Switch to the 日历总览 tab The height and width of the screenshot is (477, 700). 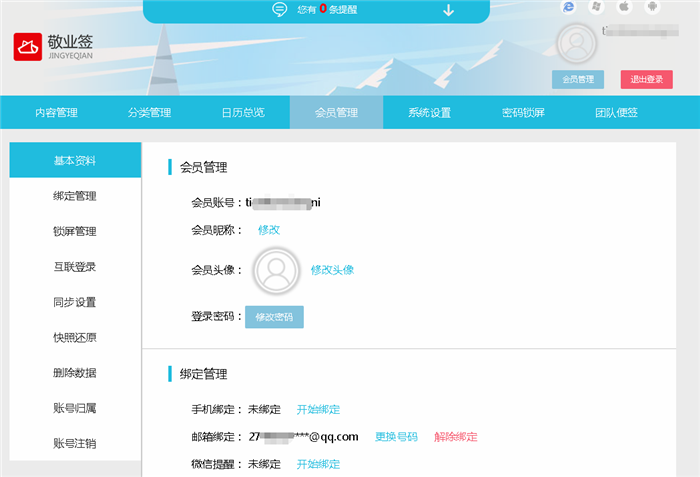coord(243,113)
